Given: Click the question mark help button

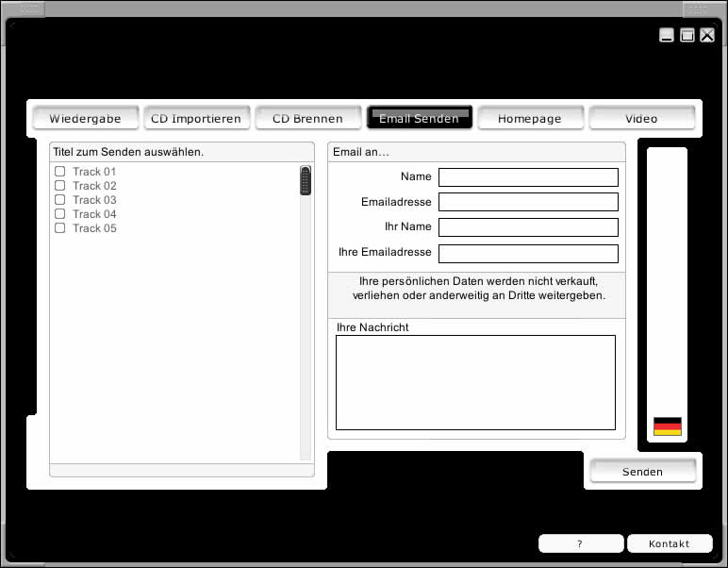Looking at the screenshot, I should pos(580,543).
